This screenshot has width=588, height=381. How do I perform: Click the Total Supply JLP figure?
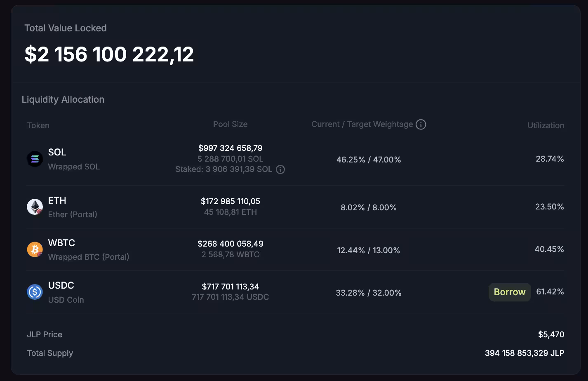coord(524,353)
